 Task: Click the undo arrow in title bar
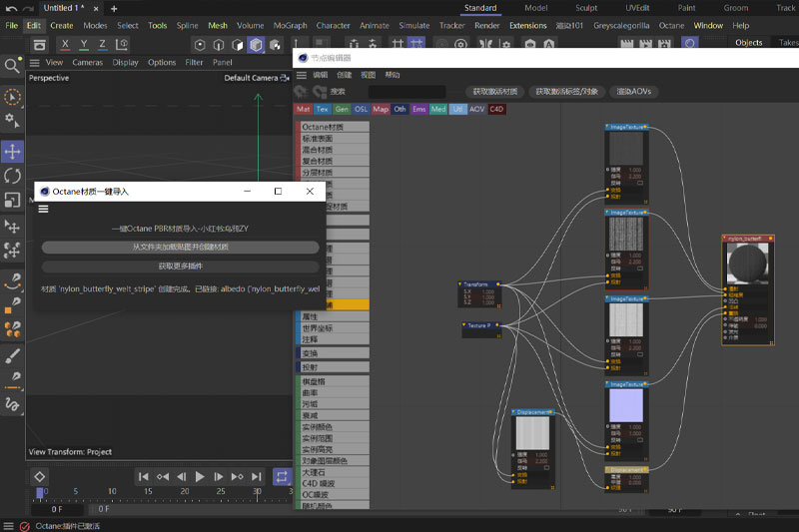coord(11,9)
